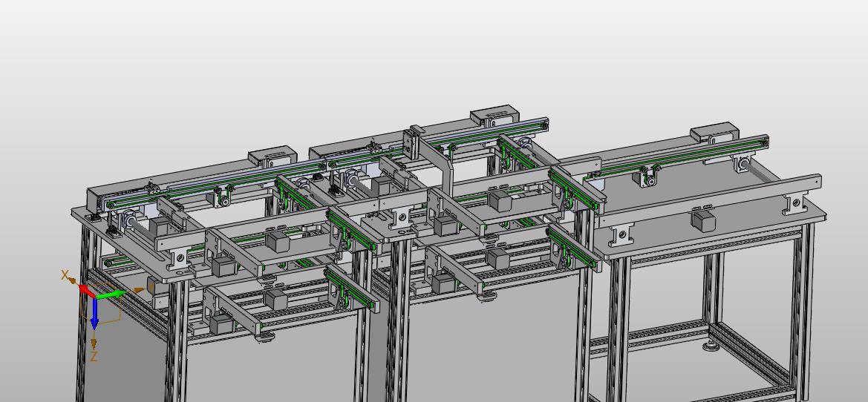Grab the brown arrowhead handle beyond green axis
This screenshot has width=868, height=402.
click(x=138, y=289)
